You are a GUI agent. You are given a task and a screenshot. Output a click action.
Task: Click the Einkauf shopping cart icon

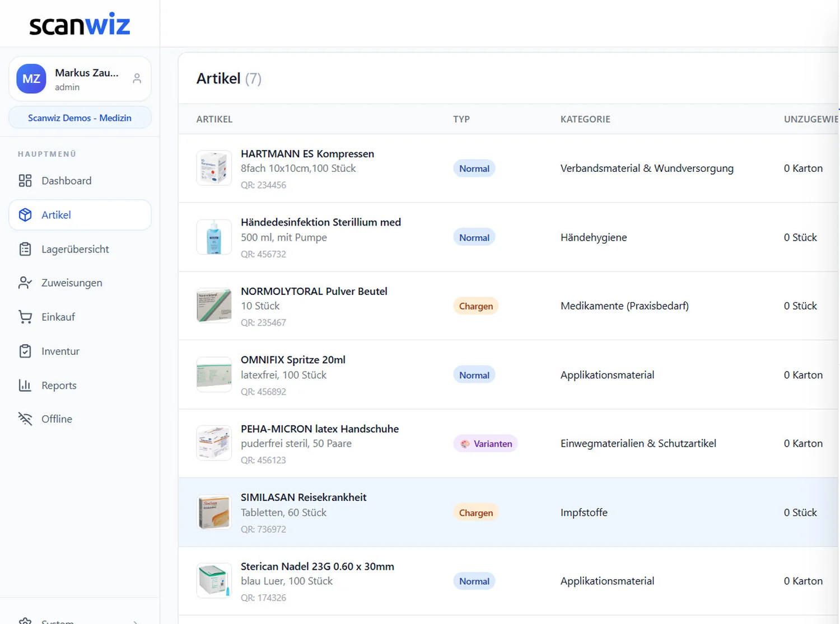(25, 317)
